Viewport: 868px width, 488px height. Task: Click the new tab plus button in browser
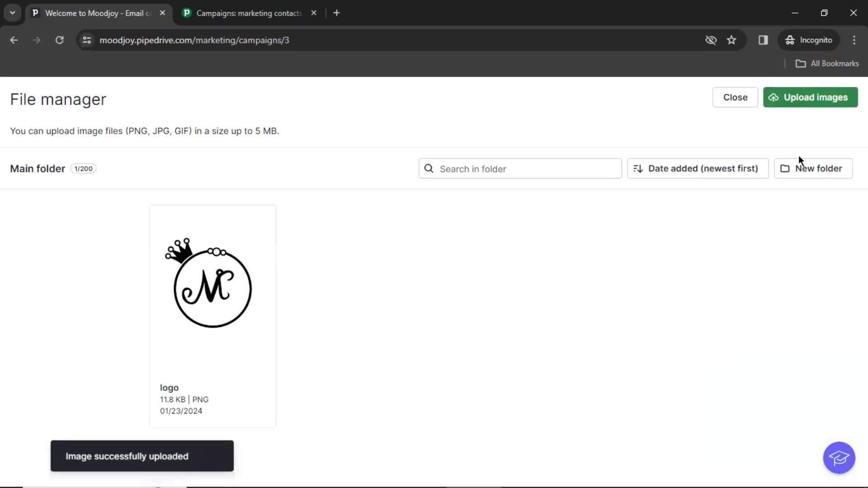336,13
